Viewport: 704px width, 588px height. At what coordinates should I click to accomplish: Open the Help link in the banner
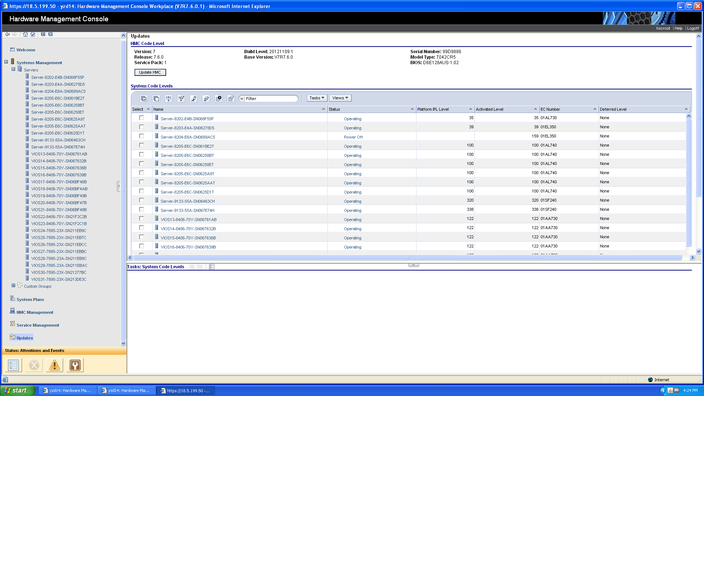(678, 29)
